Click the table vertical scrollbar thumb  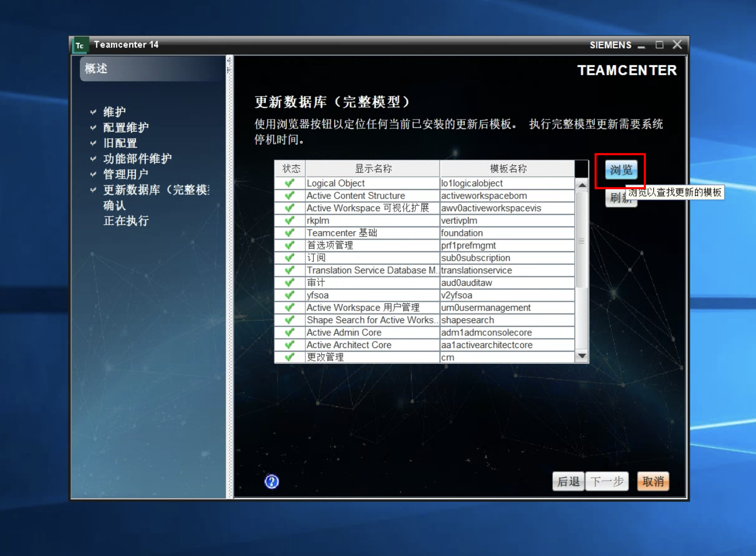(x=582, y=240)
